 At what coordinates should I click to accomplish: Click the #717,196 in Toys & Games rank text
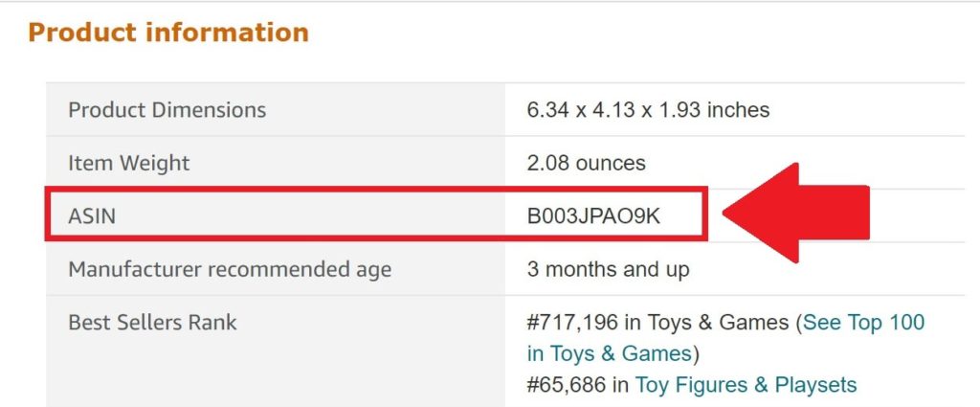(658, 323)
